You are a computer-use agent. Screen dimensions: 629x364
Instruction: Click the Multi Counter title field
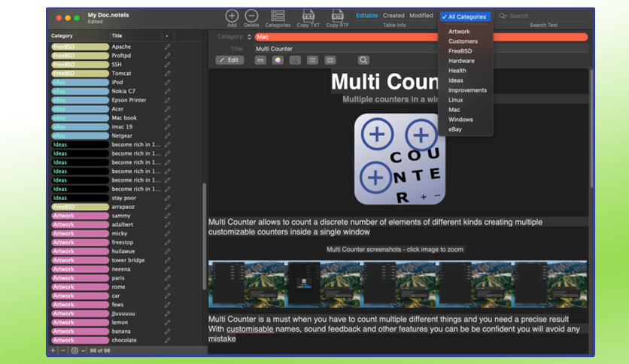(x=421, y=49)
